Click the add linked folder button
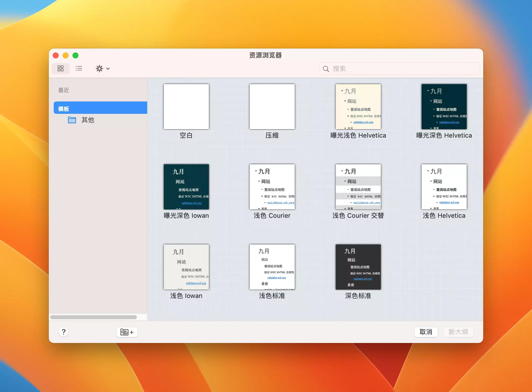This screenshot has width=532, height=392. [127, 332]
